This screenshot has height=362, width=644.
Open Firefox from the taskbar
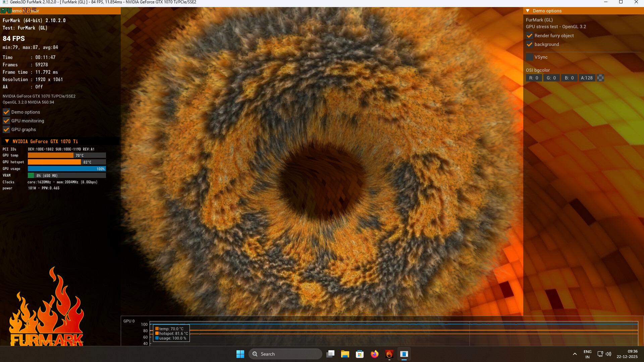[374, 354]
